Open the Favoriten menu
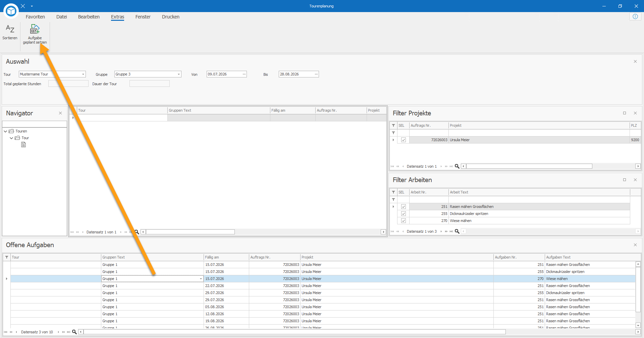This screenshot has width=644, height=338. click(x=35, y=17)
